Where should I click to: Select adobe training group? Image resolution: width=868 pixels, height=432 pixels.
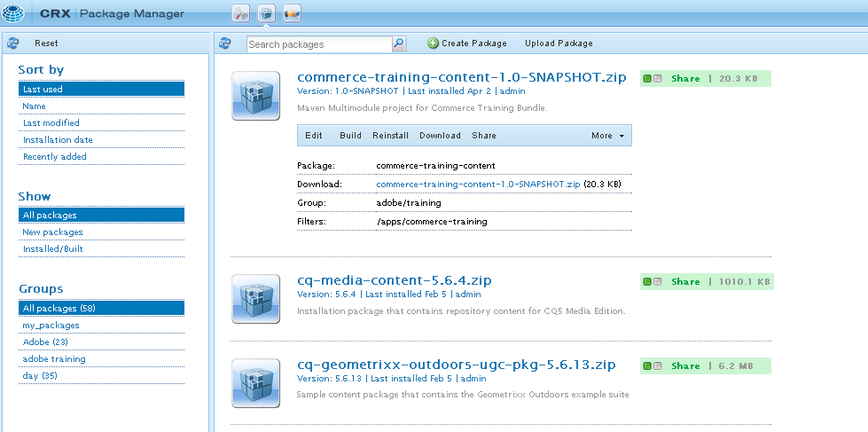[101, 359]
